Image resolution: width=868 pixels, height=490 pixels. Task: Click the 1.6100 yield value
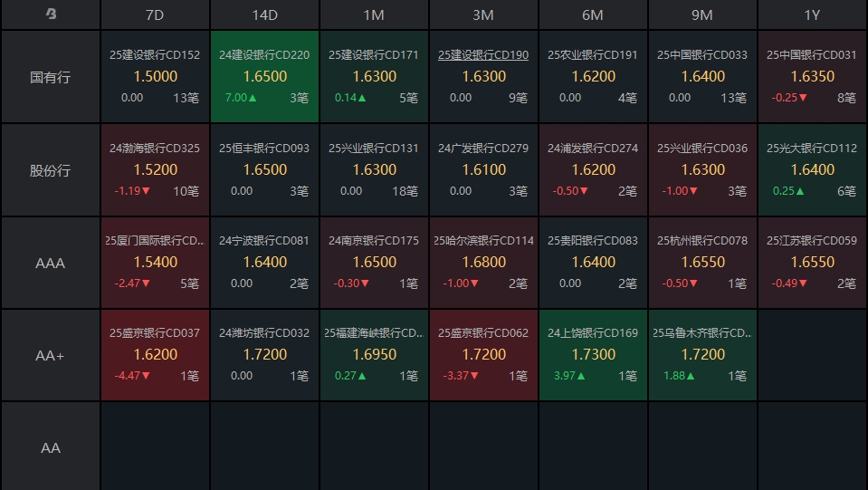coord(484,169)
